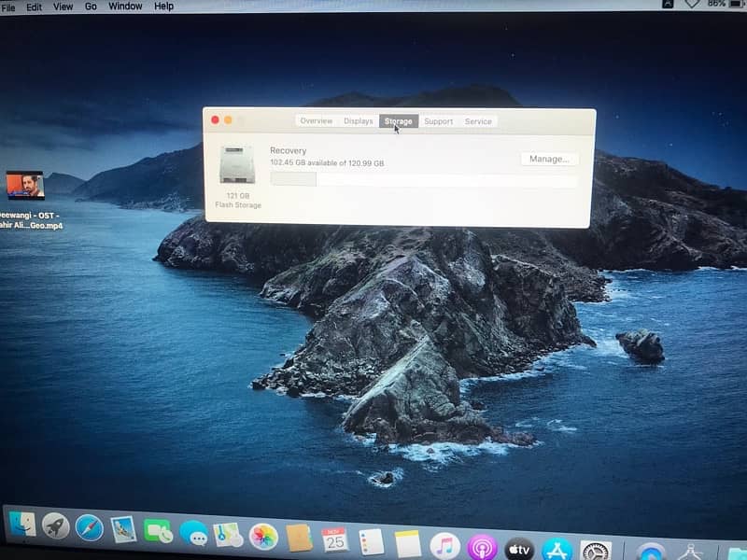Click the Flash Storage drive icon
747x560 pixels.
pyautogui.click(x=237, y=165)
